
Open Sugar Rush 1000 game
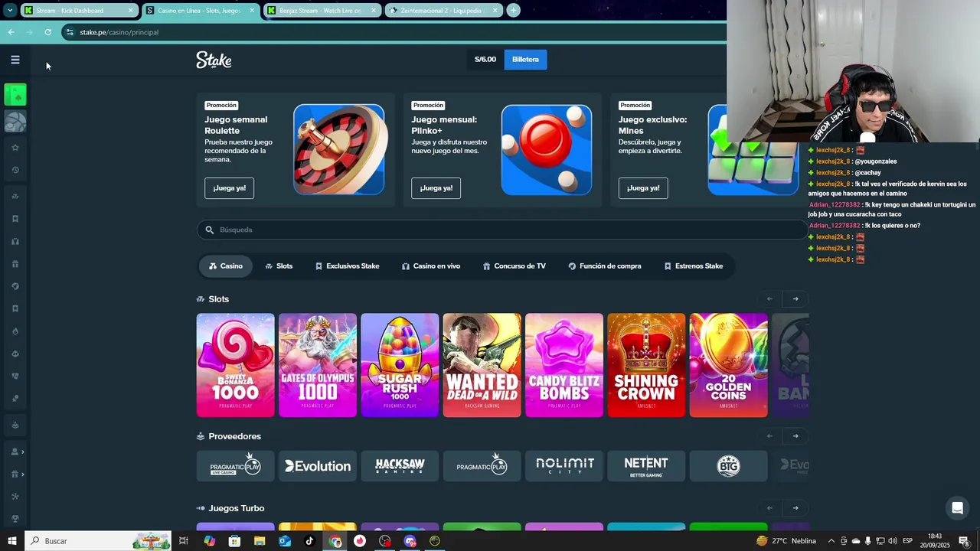tap(400, 365)
